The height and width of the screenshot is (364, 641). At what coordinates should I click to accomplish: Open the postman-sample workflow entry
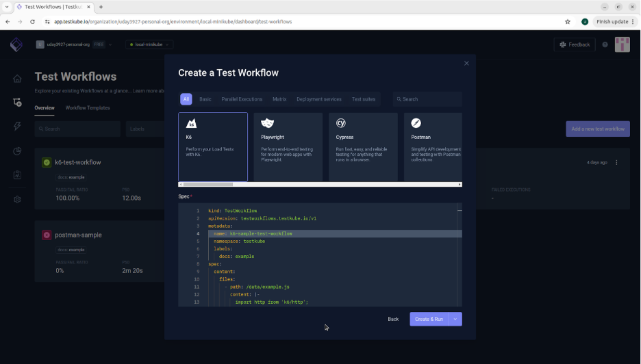coord(78,235)
